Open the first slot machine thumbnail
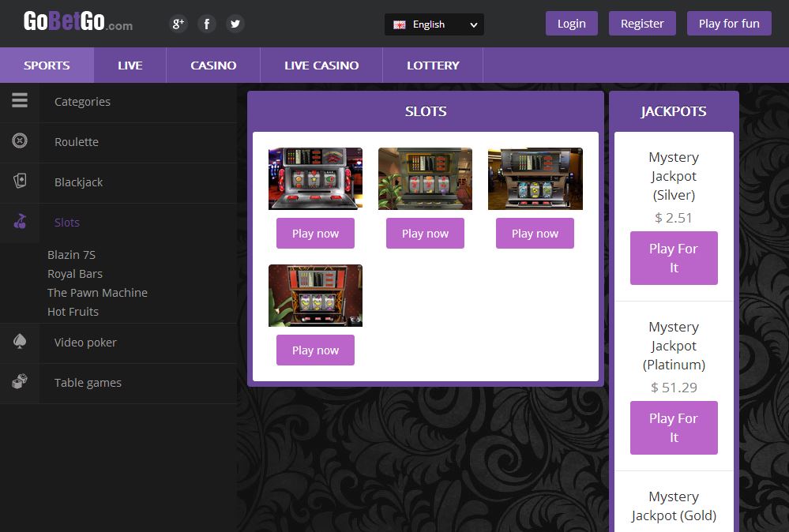The width and height of the screenshot is (789, 532). (x=315, y=178)
